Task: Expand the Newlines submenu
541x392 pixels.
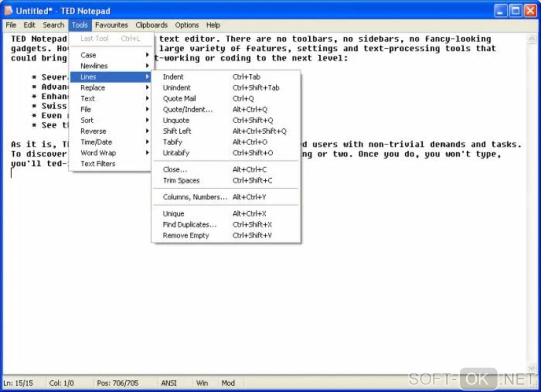Action: click(x=110, y=66)
